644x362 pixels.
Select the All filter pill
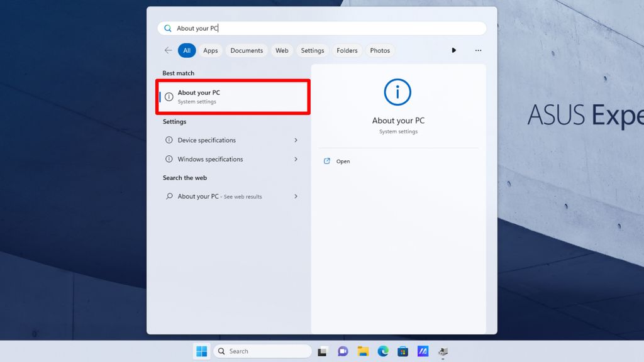tap(187, 50)
